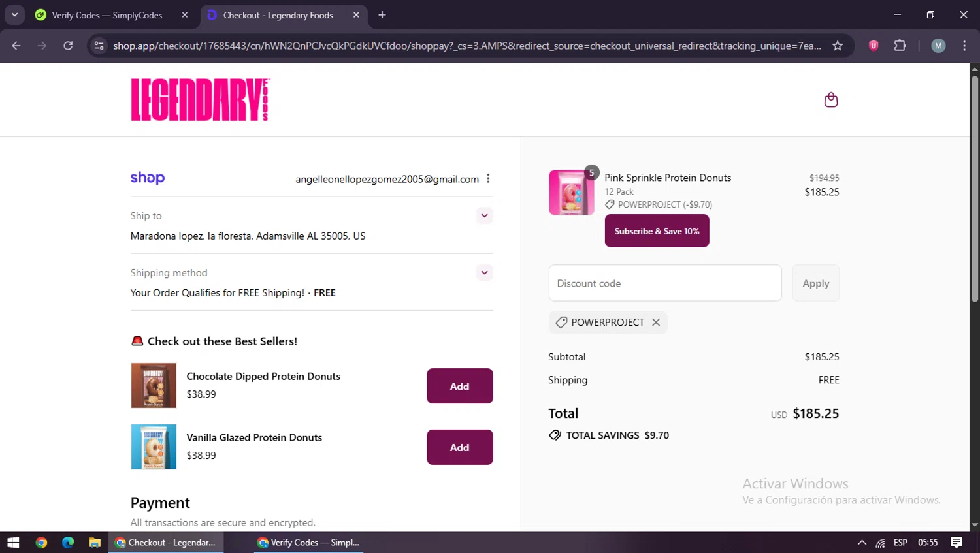Screen dimensions: 980x553
Task: Switch to Checkout - Legendary taskbar window
Action: click(166, 543)
